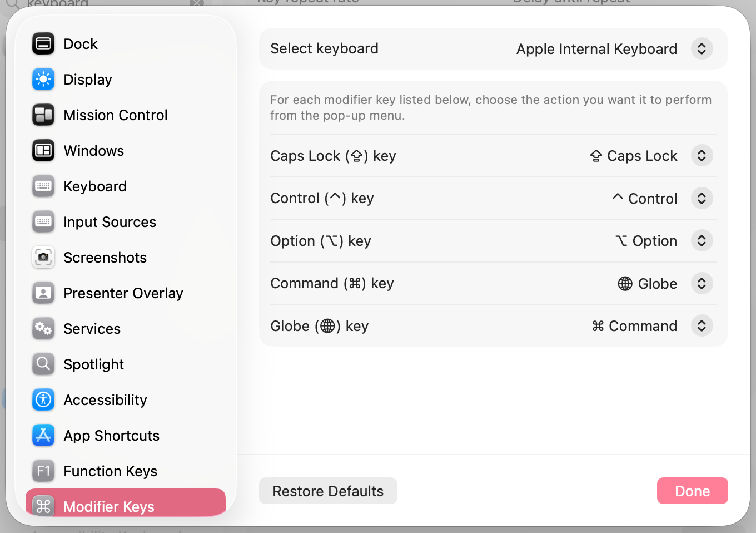
Task: Click the Windows layout icon
Action: click(x=43, y=151)
